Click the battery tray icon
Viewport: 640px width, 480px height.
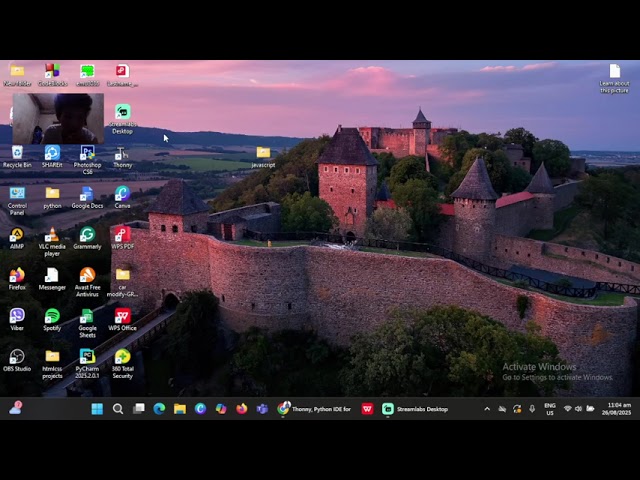tap(590, 409)
